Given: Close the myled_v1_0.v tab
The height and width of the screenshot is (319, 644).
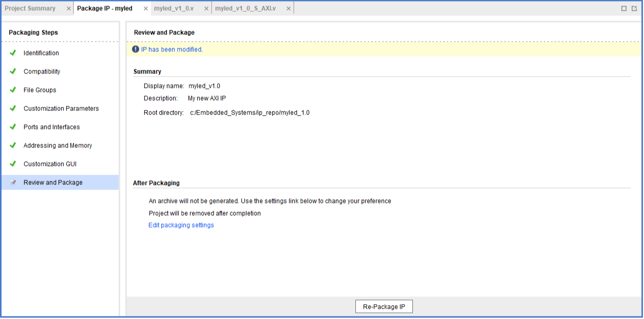Looking at the screenshot, I should pos(205,9).
